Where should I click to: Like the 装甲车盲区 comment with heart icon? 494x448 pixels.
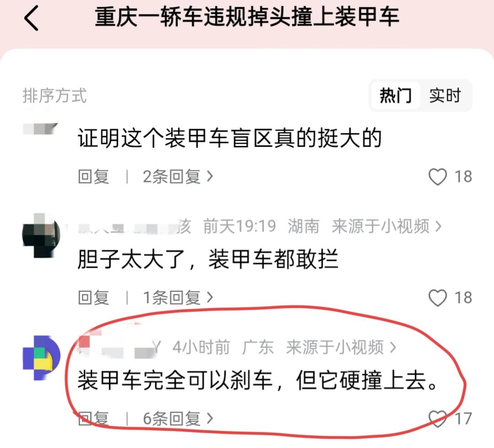click(x=438, y=176)
